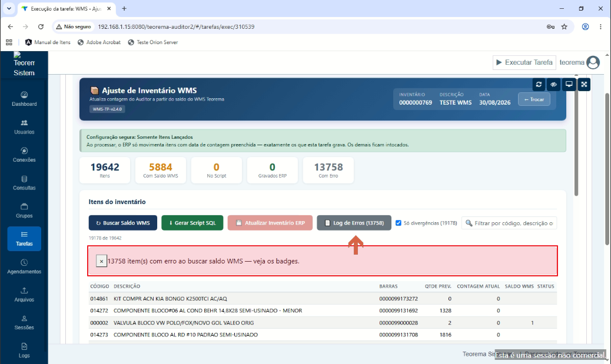Viewport: 611px width, 364px height.
Task: Click the monitor display icon in header
Action: [x=569, y=85]
